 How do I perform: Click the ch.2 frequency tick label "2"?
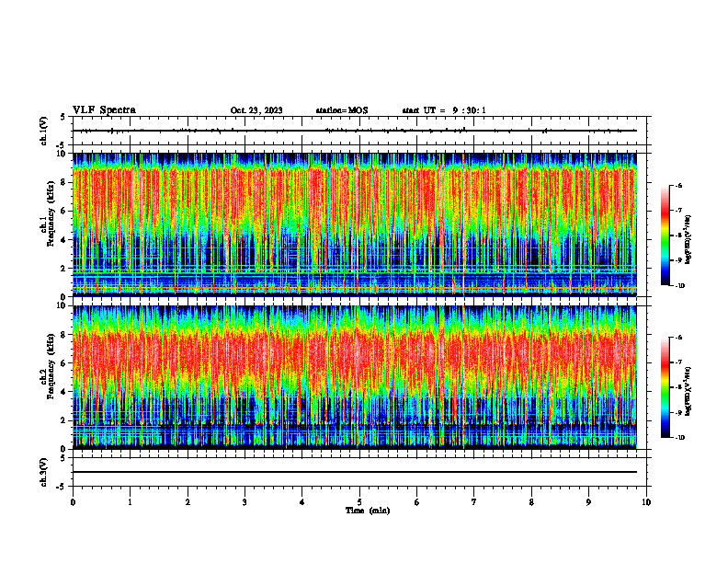64,420
